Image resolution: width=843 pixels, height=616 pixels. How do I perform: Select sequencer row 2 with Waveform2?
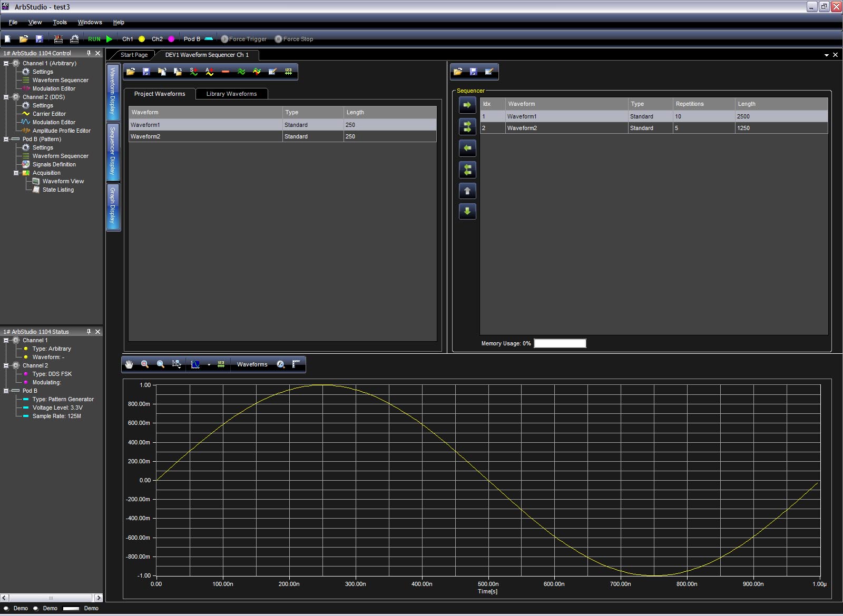coord(654,128)
